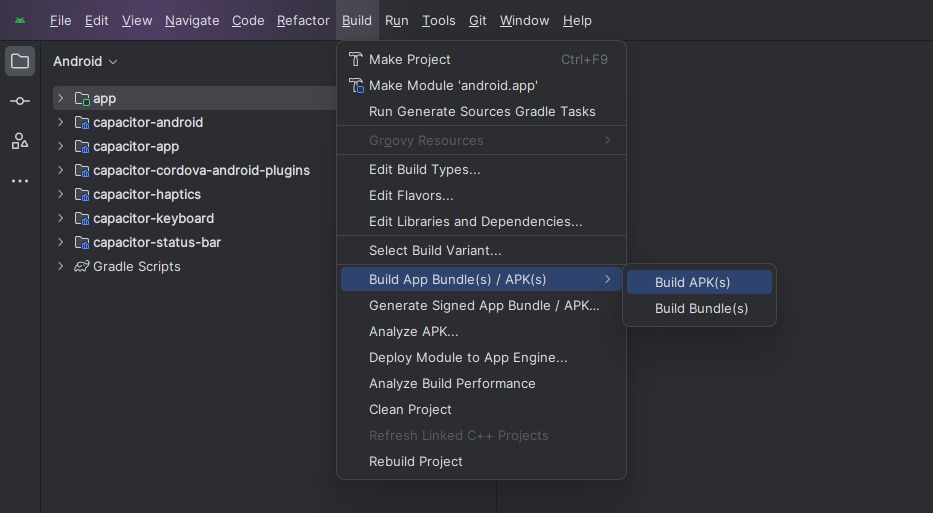Open Generate Signed App Bundle / APK
The height and width of the screenshot is (513, 933).
[x=484, y=305]
